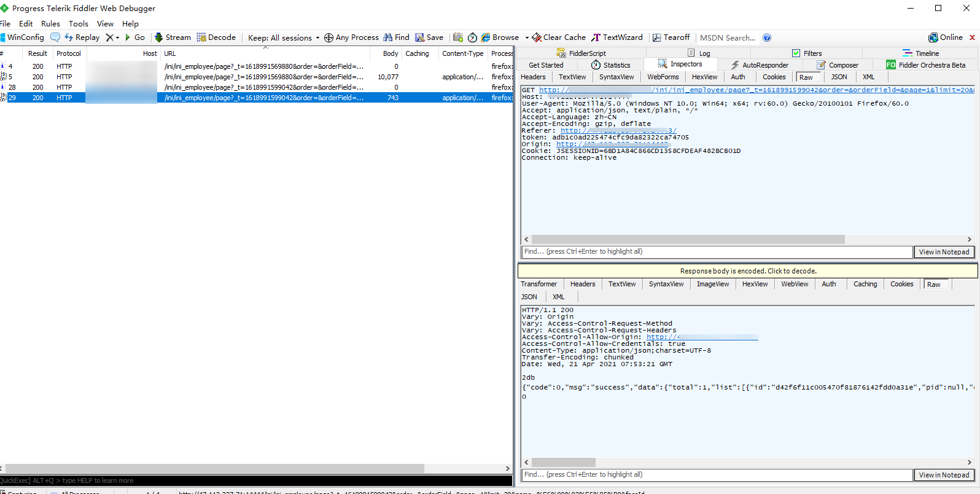Open Find sessions binoculars tool
The width and height of the screenshot is (980, 494).
tap(396, 37)
